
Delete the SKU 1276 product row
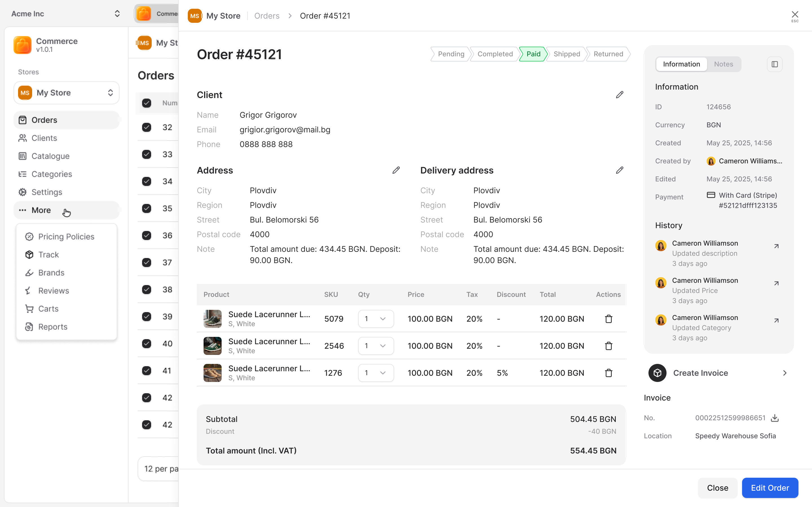(608, 373)
